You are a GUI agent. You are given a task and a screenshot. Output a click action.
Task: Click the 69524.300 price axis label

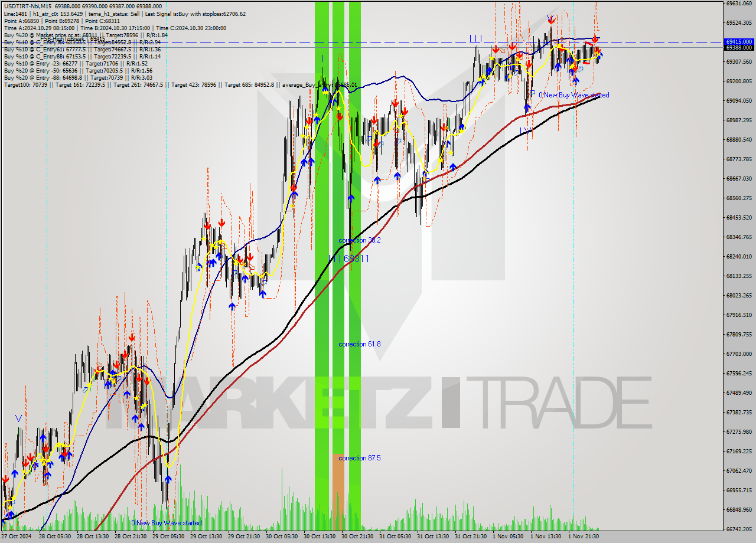[x=739, y=22]
